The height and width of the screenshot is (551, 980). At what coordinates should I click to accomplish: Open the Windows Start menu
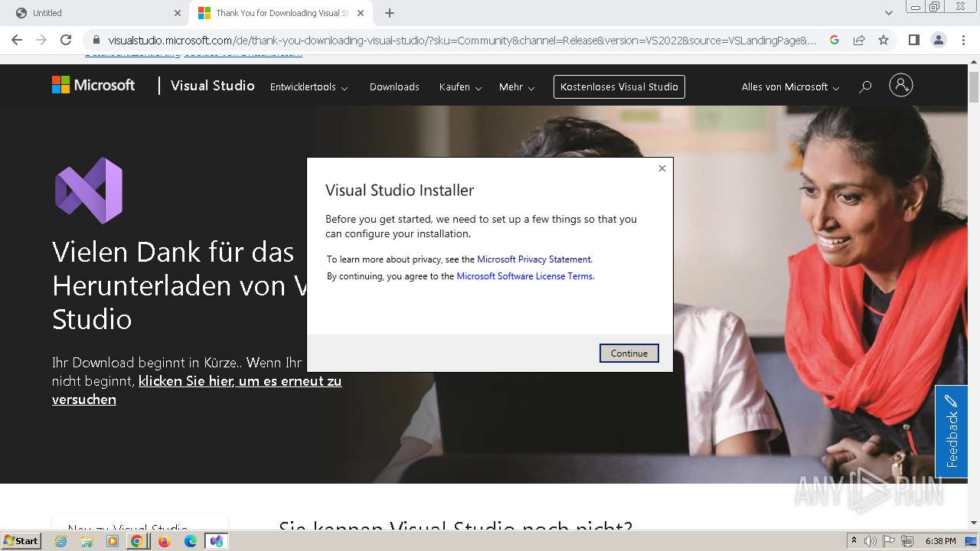point(21,541)
